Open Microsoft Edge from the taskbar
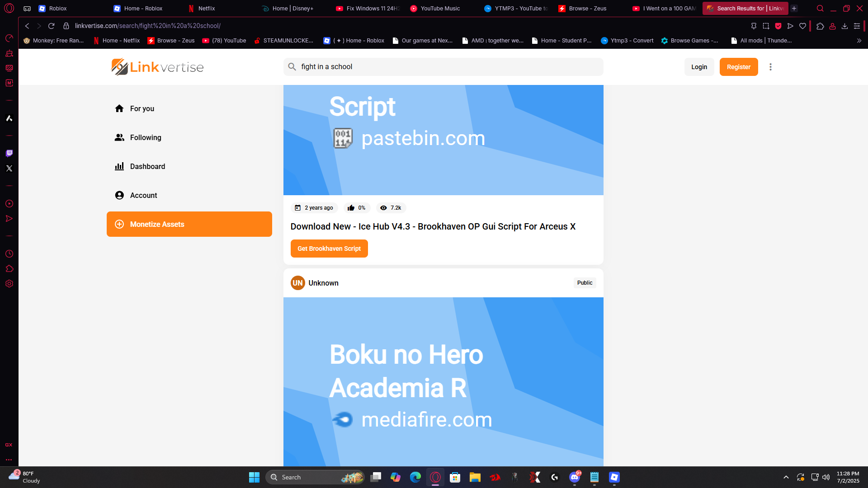Viewport: 868px width, 488px height. pyautogui.click(x=415, y=477)
